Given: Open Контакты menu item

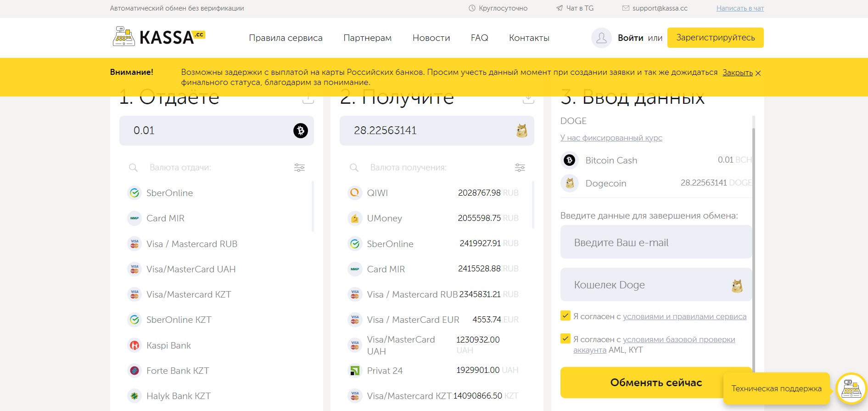Looking at the screenshot, I should [529, 38].
